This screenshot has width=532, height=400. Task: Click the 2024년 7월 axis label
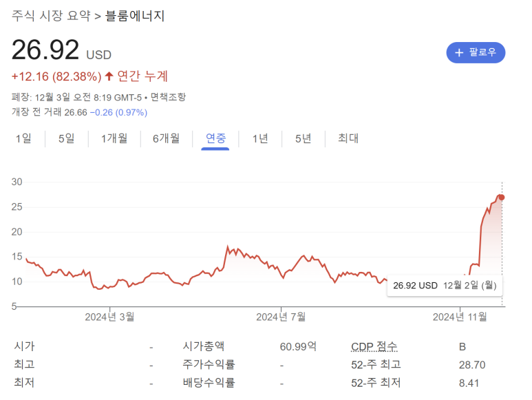(281, 317)
